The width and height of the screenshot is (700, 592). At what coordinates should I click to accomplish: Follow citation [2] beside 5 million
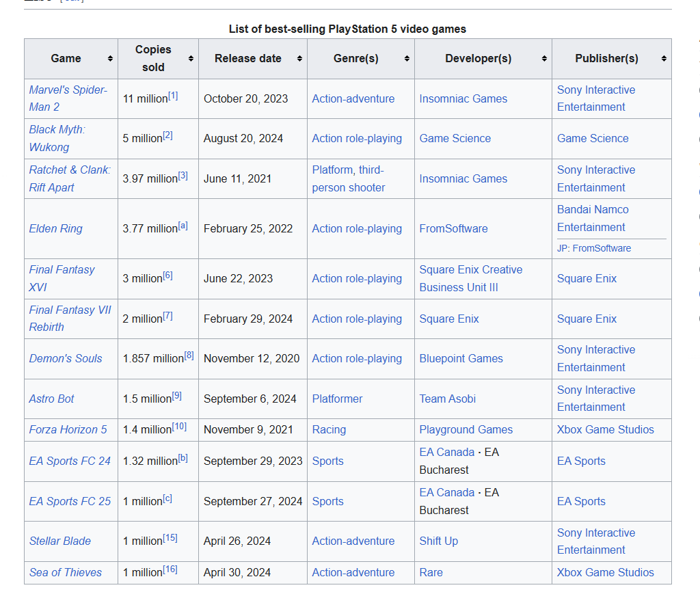[168, 136]
